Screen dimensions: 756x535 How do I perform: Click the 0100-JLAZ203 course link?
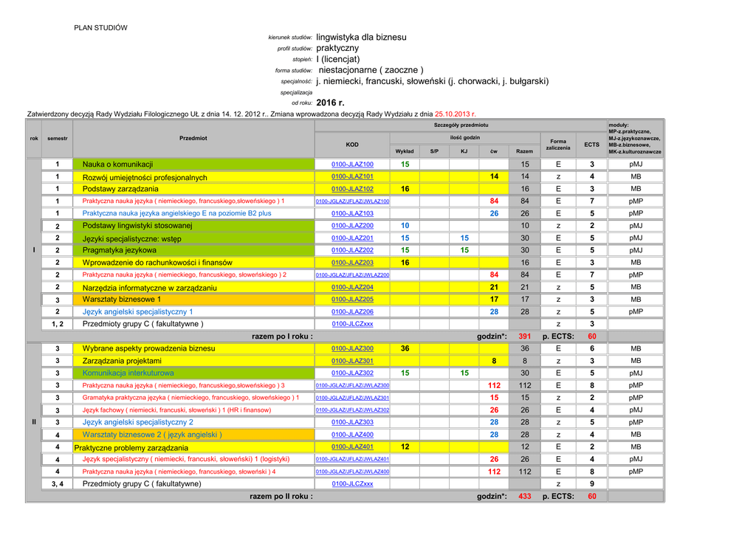click(352, 263)
